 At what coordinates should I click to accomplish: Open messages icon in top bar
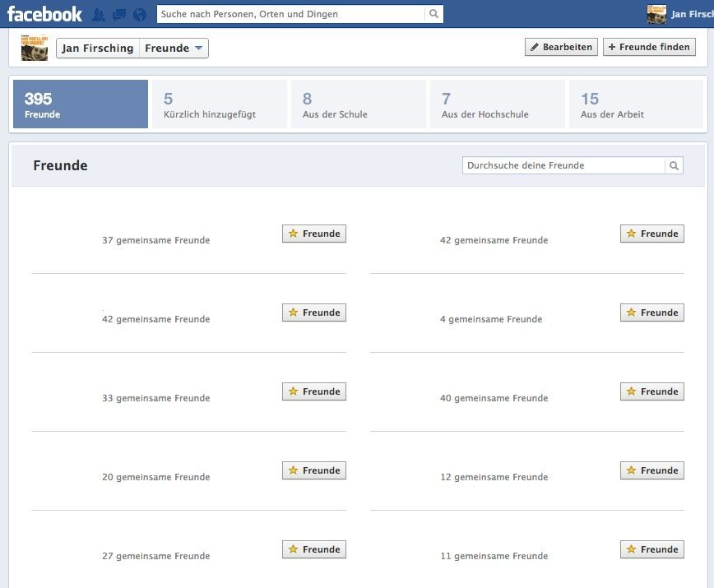coord(119,15)
